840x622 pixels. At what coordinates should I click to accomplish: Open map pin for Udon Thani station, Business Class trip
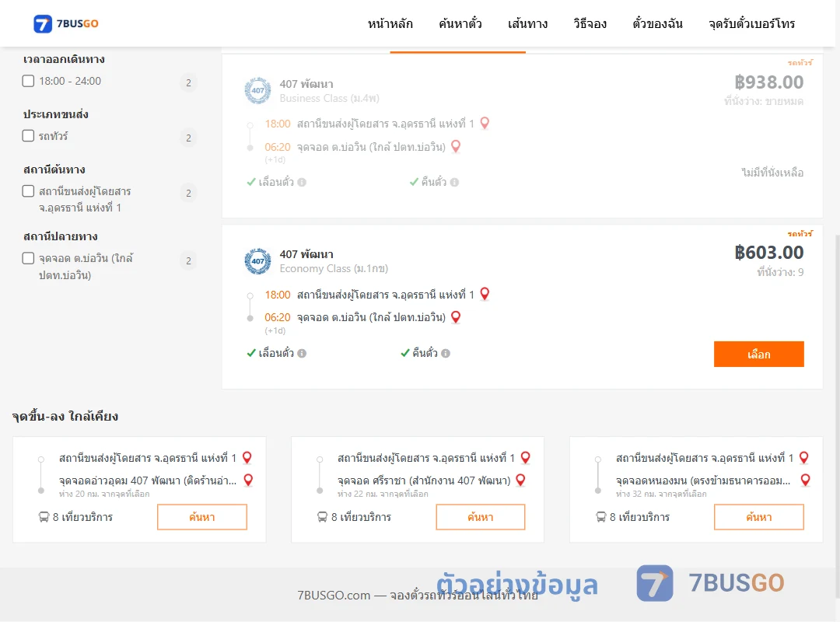coord(485,123)
